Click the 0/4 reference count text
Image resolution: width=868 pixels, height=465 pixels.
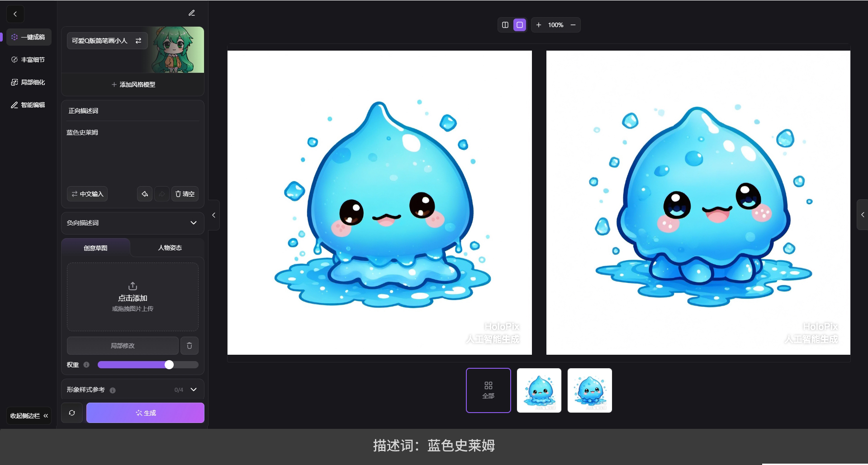point(179,390)
